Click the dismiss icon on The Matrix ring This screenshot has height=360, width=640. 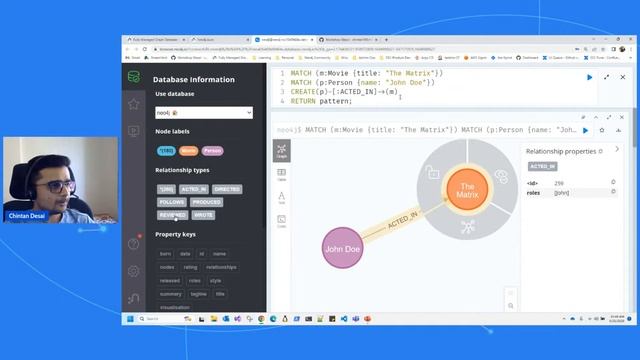502,176
